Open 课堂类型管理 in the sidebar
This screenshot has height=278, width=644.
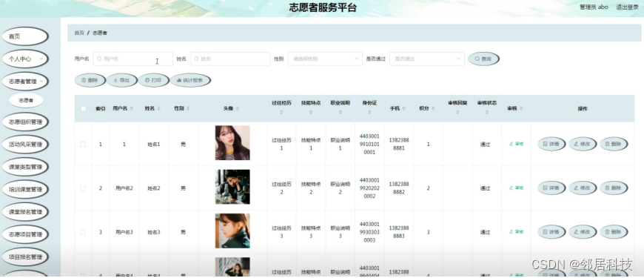click(x=24, y=167)
